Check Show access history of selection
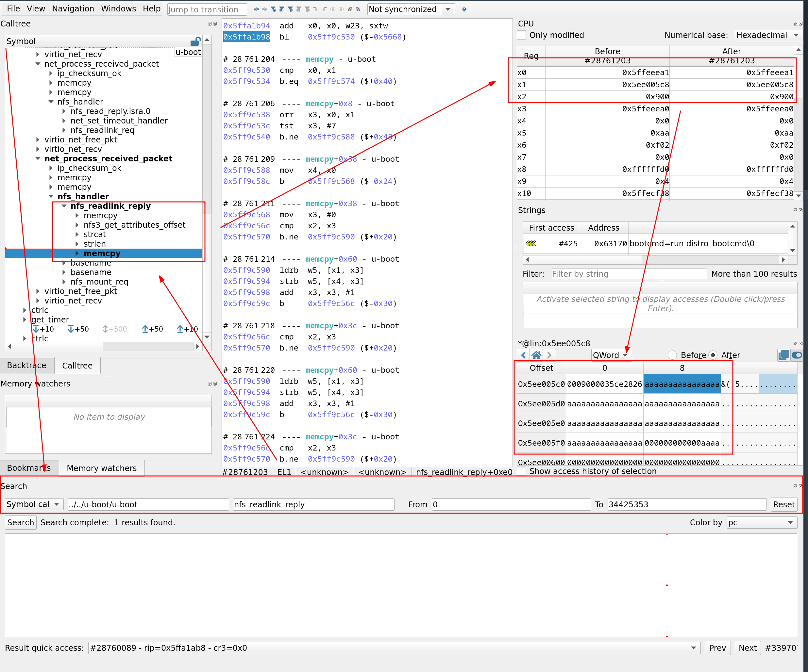 pyautogui.click(x=522, y=471)
